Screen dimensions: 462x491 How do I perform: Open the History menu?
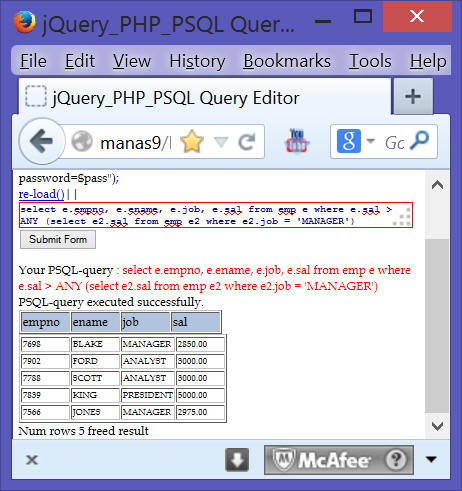[197, 61]
